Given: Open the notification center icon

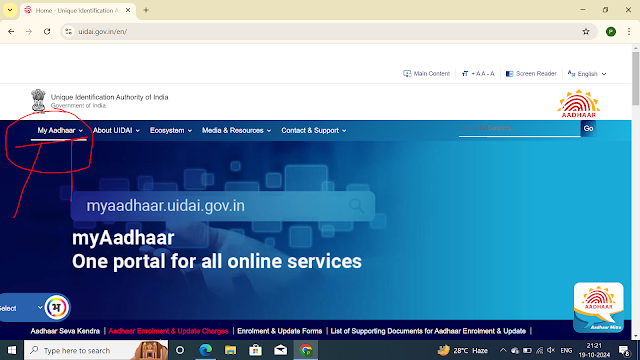Looking at the screenshot, I should pyautogui.click(x=624, y=350).
